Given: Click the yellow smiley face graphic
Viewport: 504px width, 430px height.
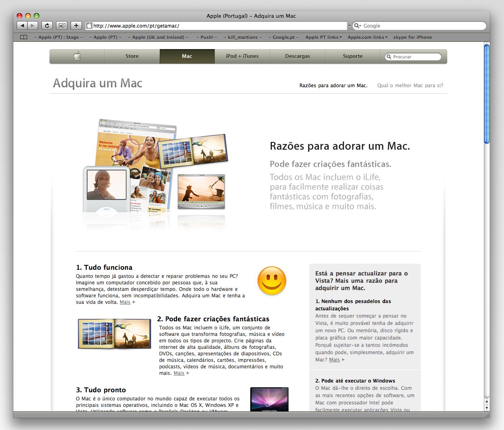Looking at the screenshot, I should pyautogui.click(x=271, y=280).
